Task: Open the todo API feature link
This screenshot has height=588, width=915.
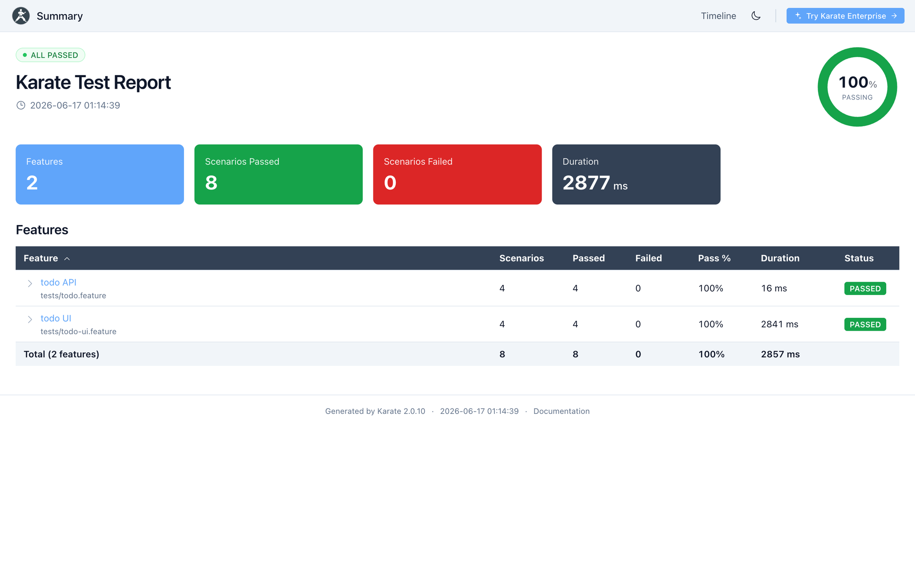Action: pyautogui.click(x=59, y=283)
